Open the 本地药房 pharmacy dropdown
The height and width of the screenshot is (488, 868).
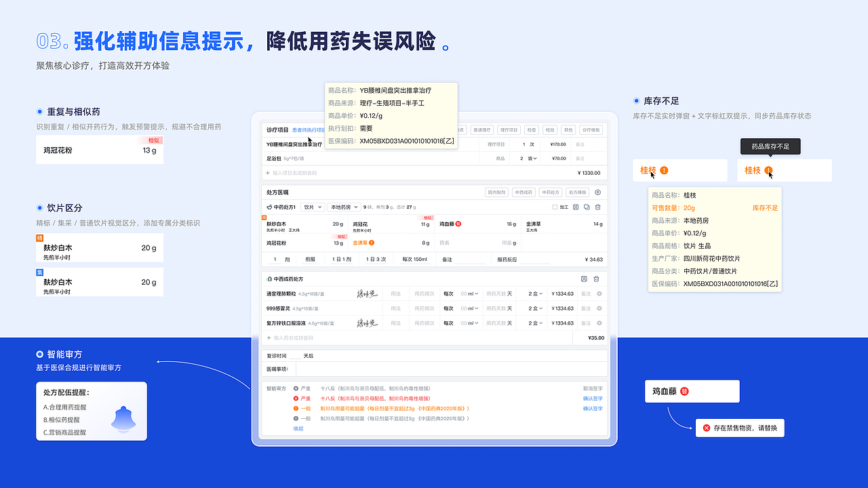point(344,205)
